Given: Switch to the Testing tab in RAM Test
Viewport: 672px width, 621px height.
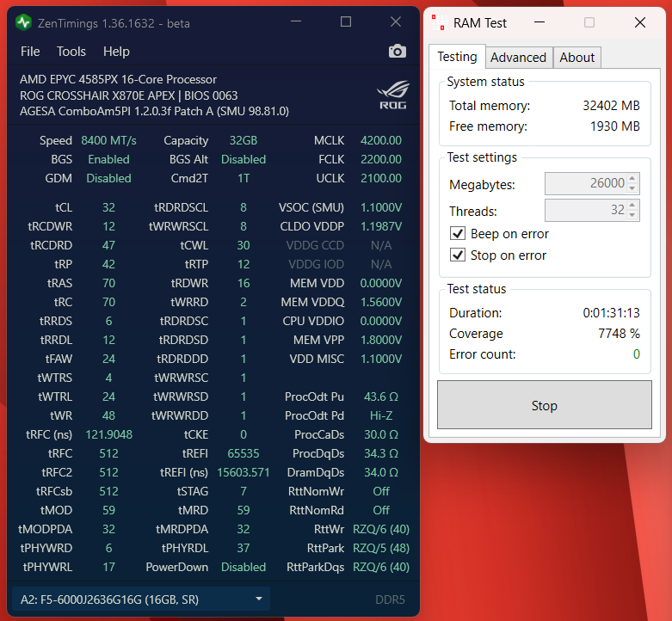Looking at the screenshot, I should click(x=457, y=57).
